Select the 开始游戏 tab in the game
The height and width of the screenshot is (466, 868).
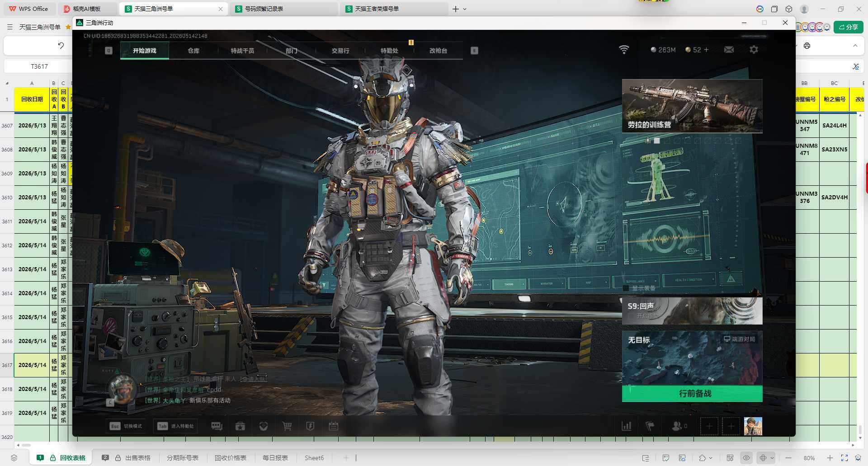pyautogui.click(x=145, y=51)
